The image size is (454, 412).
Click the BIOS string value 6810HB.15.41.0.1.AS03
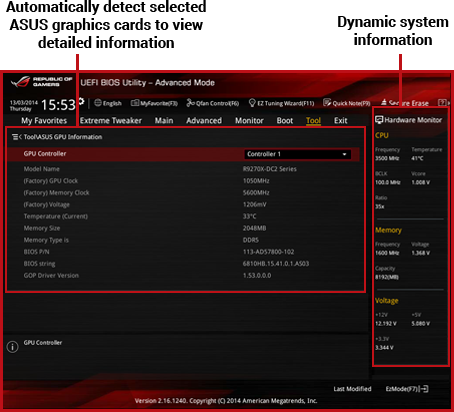coord(276,263)
